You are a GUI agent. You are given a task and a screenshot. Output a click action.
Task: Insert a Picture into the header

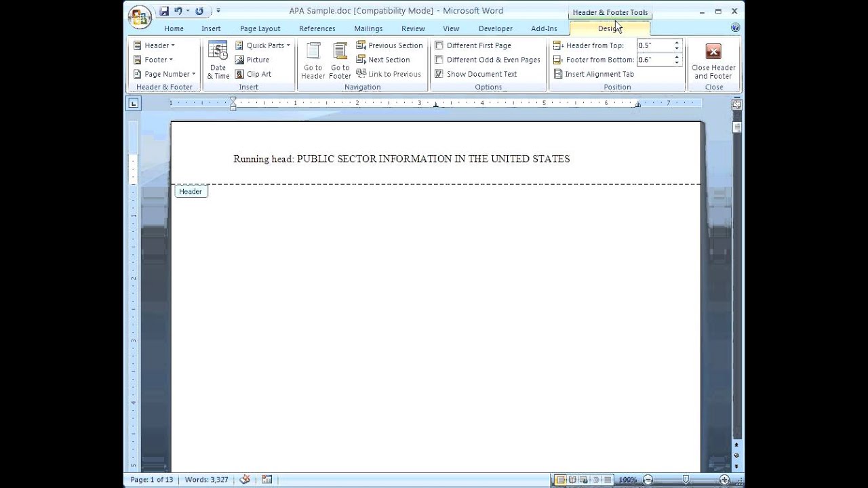[x=252, y=60]
